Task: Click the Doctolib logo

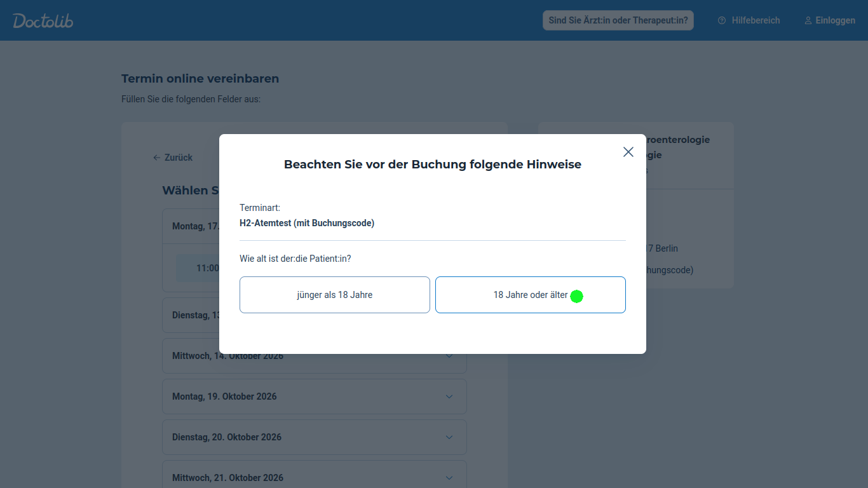Action: tap(43, 20)
